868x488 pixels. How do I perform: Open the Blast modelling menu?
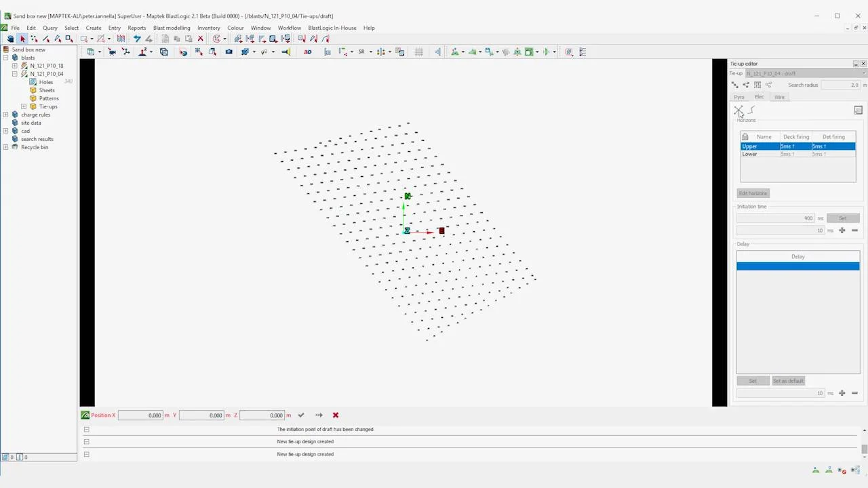pyautogui.click(x=172, y=28)
